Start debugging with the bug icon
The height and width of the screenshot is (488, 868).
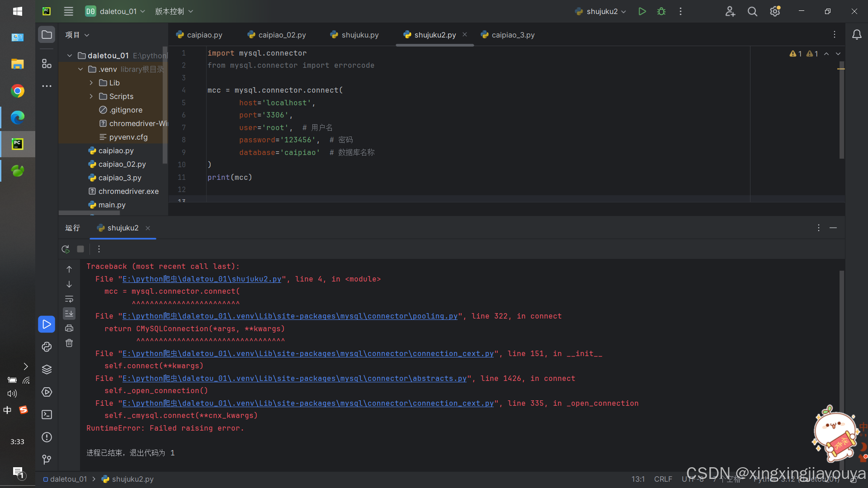coord(661,11)
